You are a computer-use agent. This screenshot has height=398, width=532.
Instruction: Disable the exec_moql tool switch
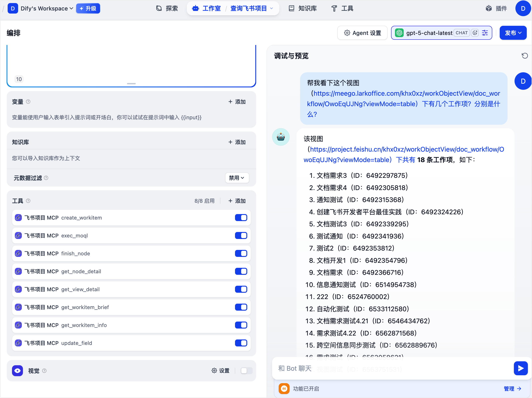pyautogui.click(x=241, y=235)
